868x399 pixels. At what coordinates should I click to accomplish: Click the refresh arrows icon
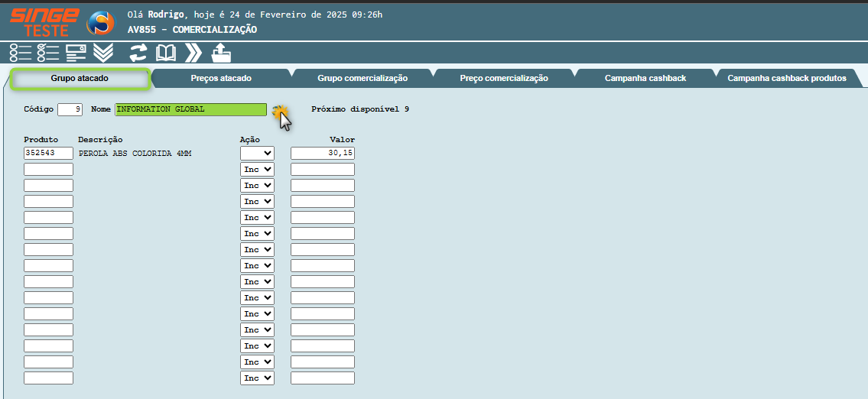pyautogui.click(x=138, y=53)
